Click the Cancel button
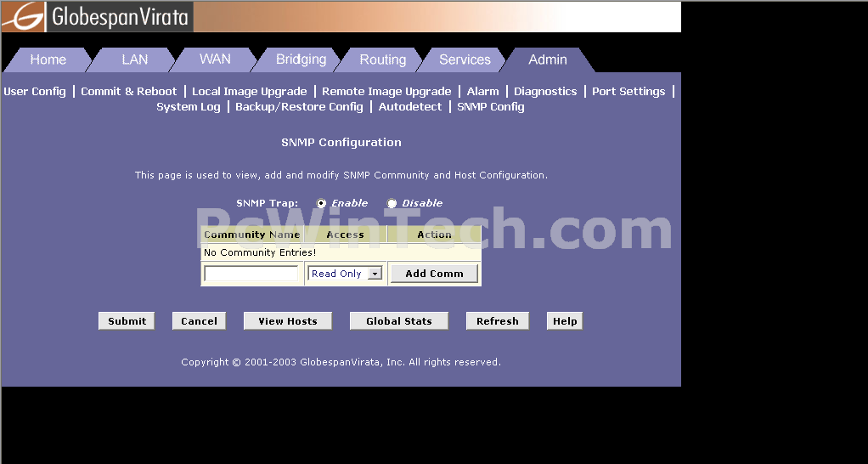 tap(199, 321)
